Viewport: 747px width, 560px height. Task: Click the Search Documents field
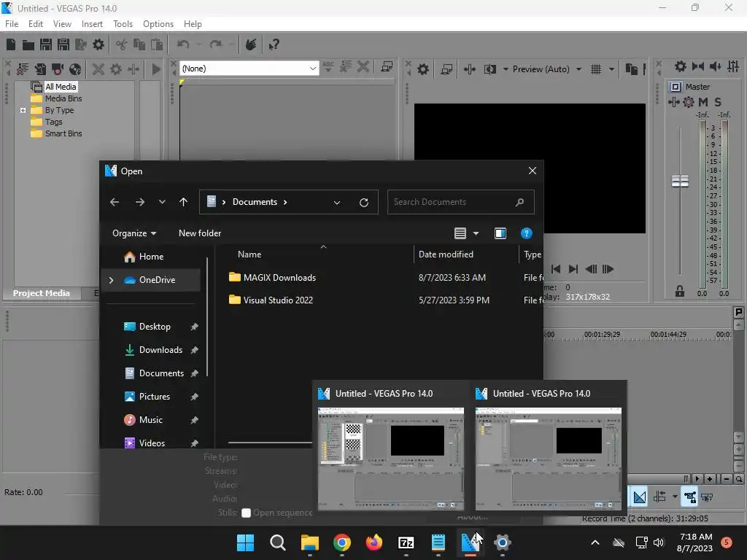pos(460,203)
